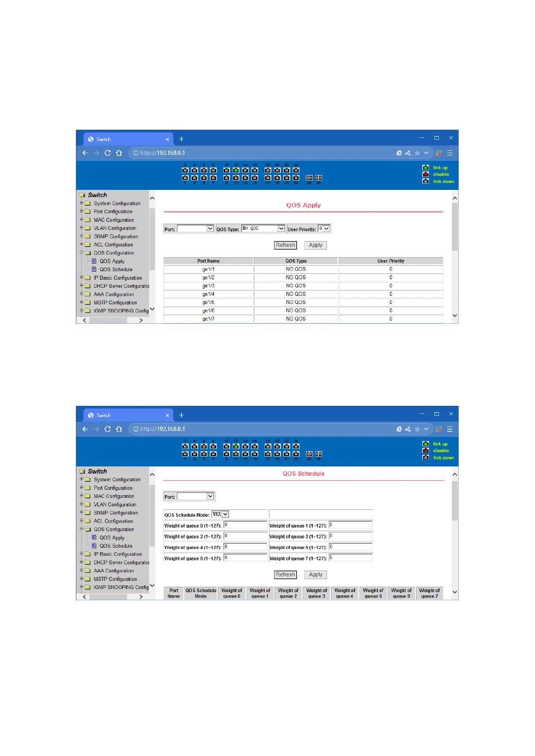Click the share icon in QOS Schedule browser toolbar

(x=408, y=429)
